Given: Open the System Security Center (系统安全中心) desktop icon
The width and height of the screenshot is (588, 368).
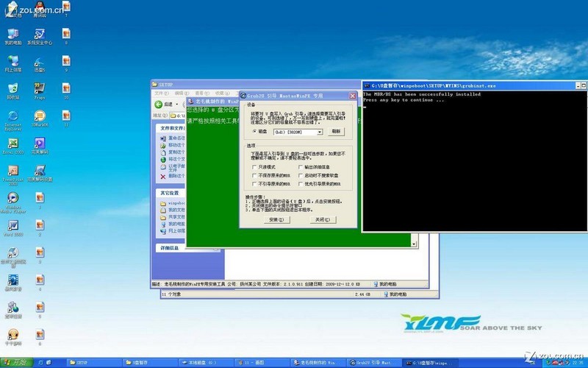Looking at the screenshot, I should [40, 36].
